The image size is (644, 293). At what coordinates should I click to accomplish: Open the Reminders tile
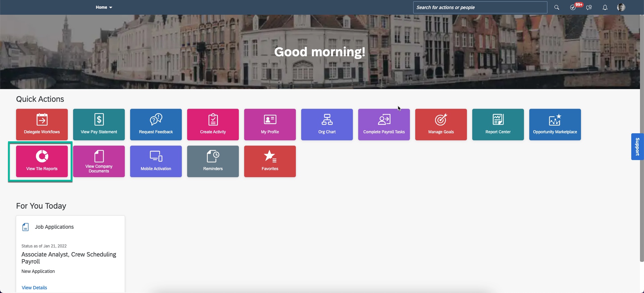(x=213, y=161)
